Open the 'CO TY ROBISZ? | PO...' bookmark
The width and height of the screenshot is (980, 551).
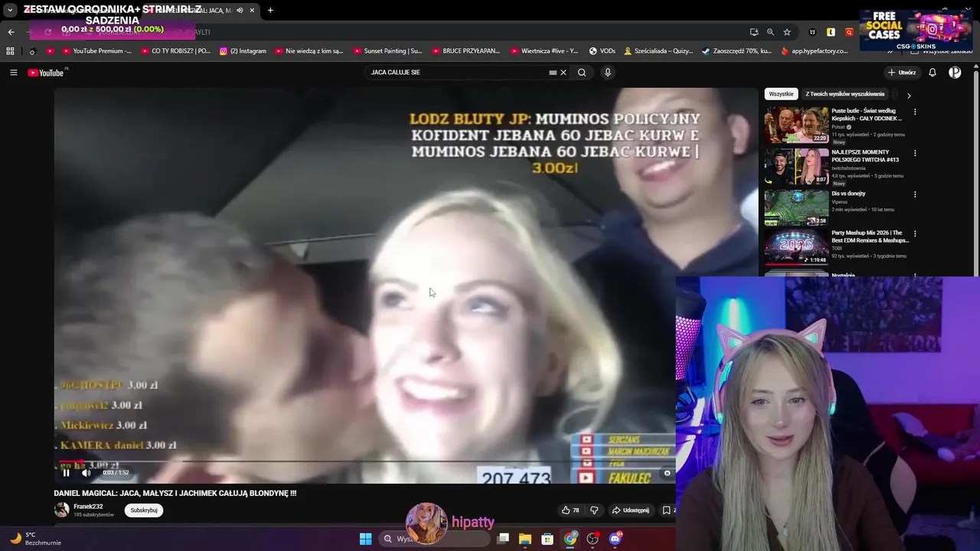(175, 51)
